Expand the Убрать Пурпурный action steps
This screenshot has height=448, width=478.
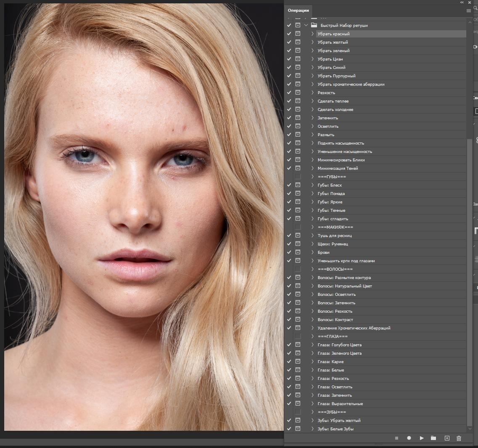point(312,76)
